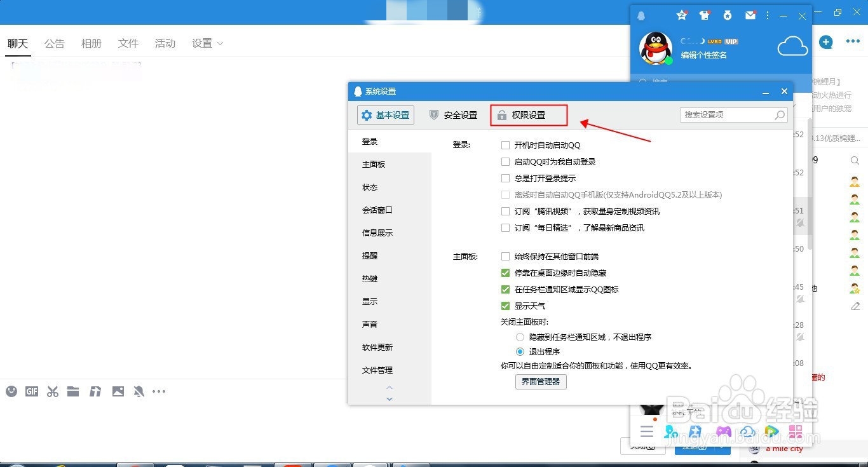The height and width of the screenshot is (467, 868).
Task: Uncheck 在任务栏通知区域显示QQ图标
Action: (506, 290)
